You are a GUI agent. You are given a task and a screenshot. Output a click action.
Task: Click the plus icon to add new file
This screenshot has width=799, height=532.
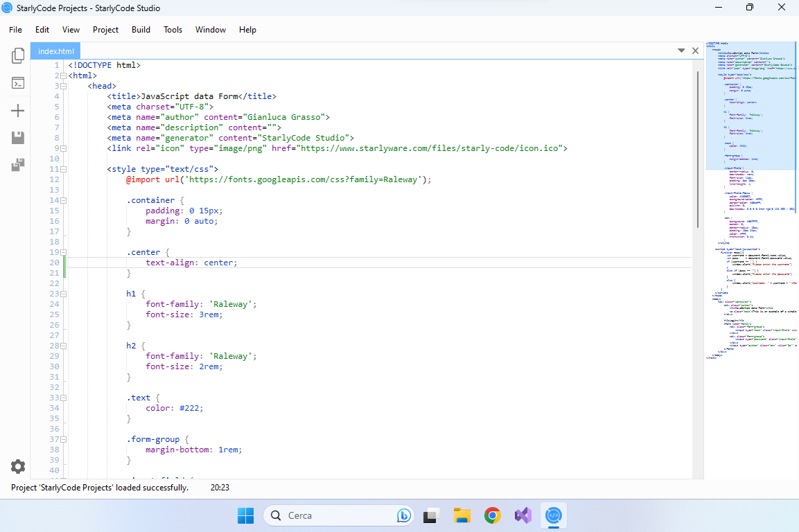[x=18, y=111]
